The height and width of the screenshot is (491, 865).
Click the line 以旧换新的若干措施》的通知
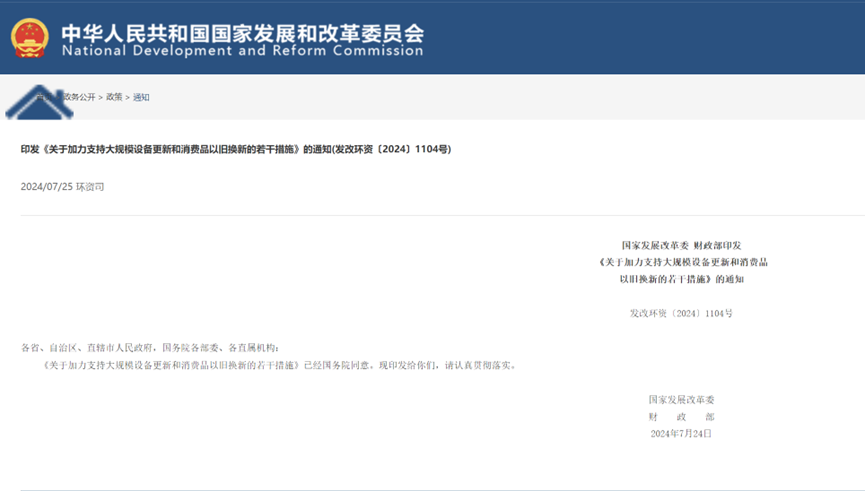click(681, 279)
